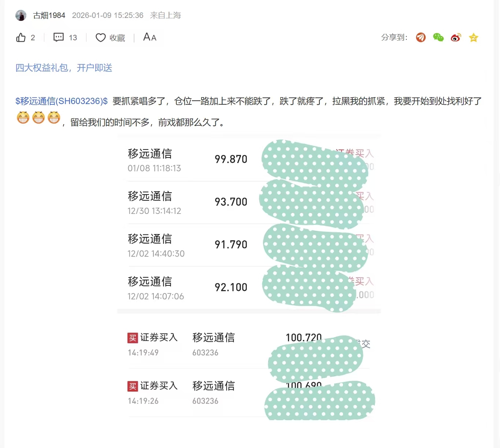
Task: Click the price 93.700 in the image
Action: pyautogui.click(x=231, y=202)
